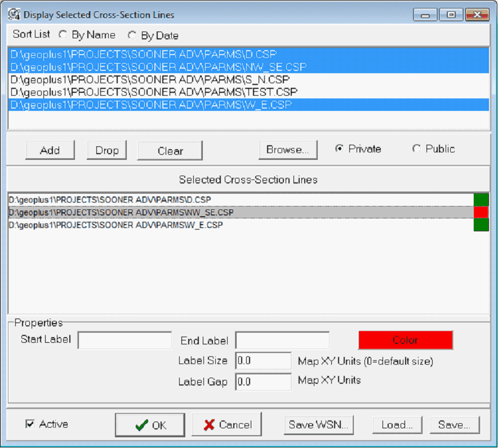
Task: Click the Label Size input field
Action: coord(263,361)
